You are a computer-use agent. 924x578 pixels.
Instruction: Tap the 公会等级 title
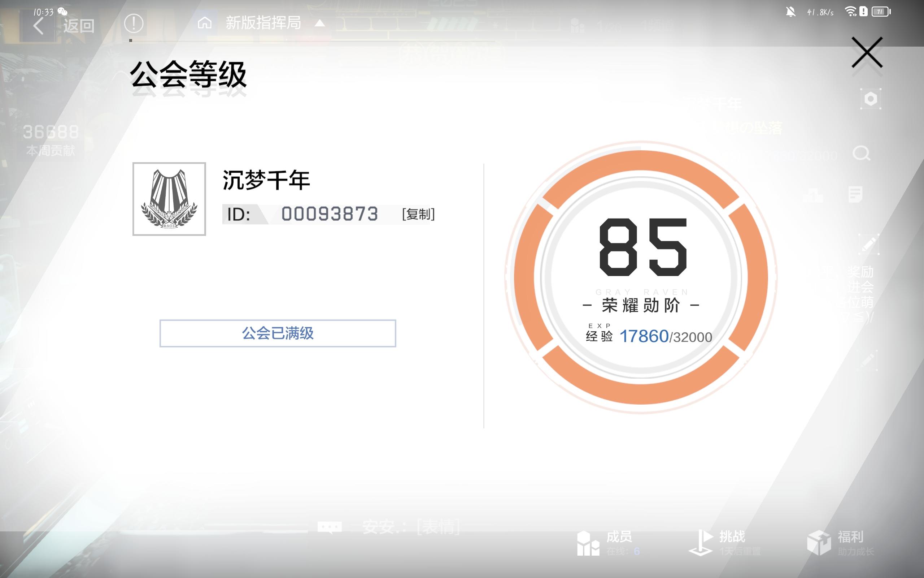(188, 74)
